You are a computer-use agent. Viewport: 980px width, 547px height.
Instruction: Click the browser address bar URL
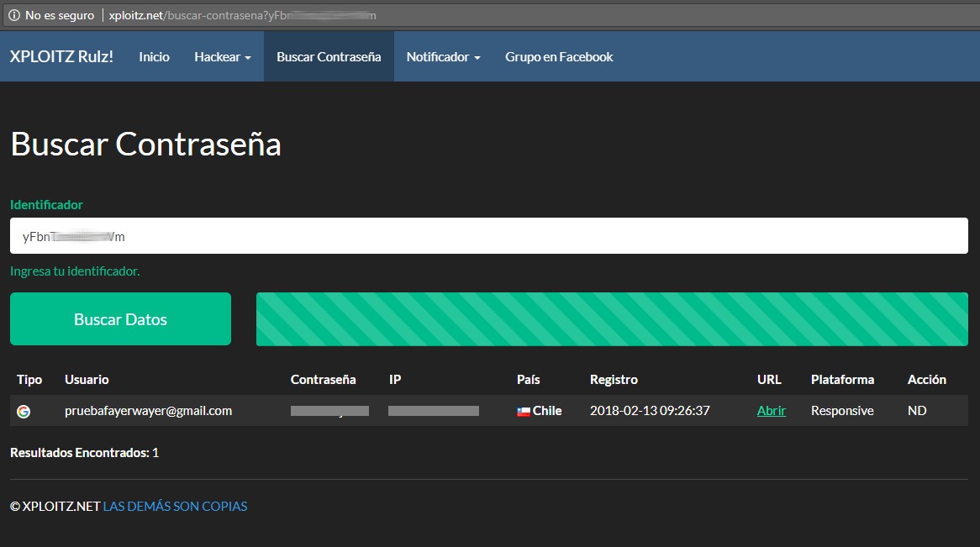(x=243, y=16)
